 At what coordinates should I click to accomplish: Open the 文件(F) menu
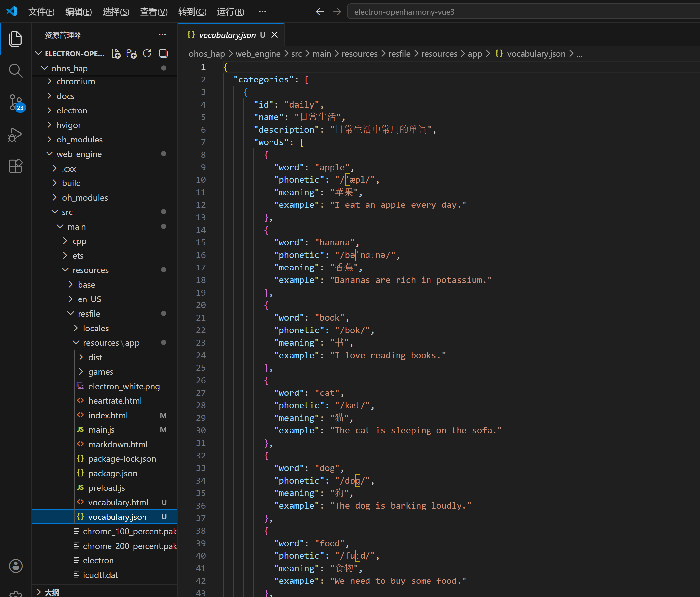(x=41, y=12)
